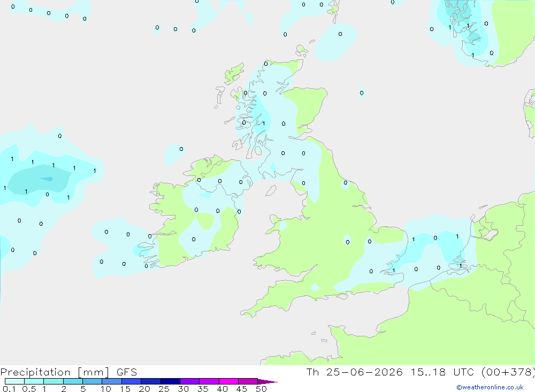Screen dimensions: 535x392
Task: Pick the 40–45 mm legend swatch
Action: (x=228, y=381)
